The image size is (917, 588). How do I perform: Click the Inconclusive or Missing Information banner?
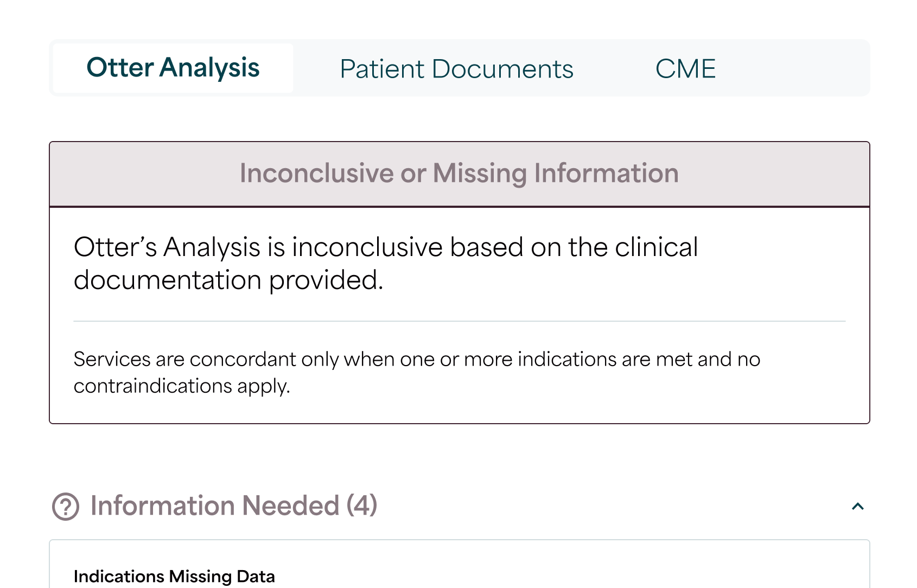[x=459, y=174]
